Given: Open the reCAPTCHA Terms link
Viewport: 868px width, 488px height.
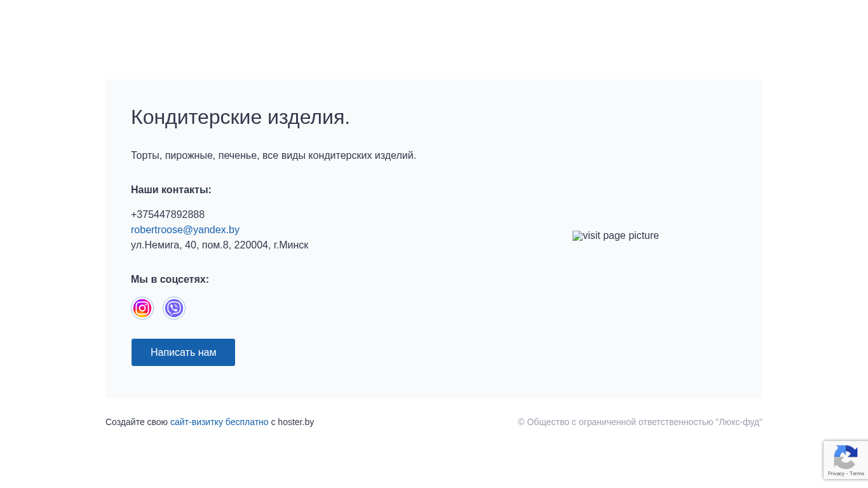Looking at the screenshot, I should coord(857,473).
